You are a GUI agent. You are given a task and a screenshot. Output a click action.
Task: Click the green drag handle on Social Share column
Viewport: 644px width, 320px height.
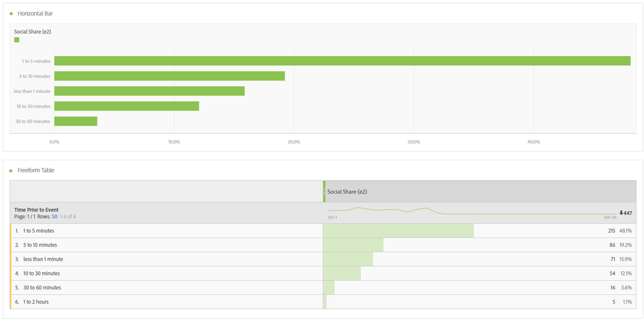(x=324, y=191)
